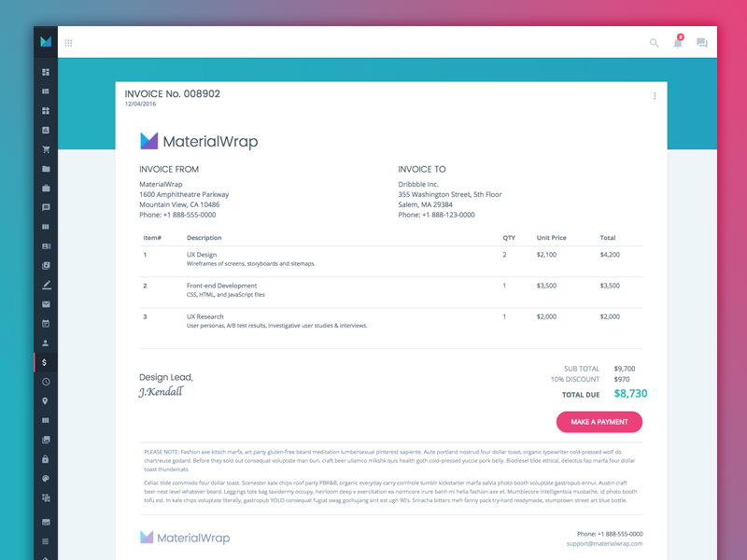Open the calendar icon in sidebar

[x=46, y=324]
